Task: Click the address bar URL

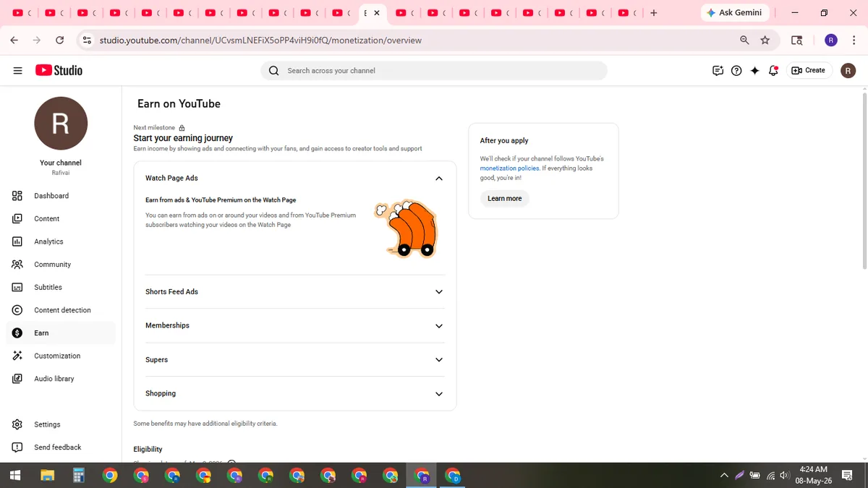Action: (260, 40)
